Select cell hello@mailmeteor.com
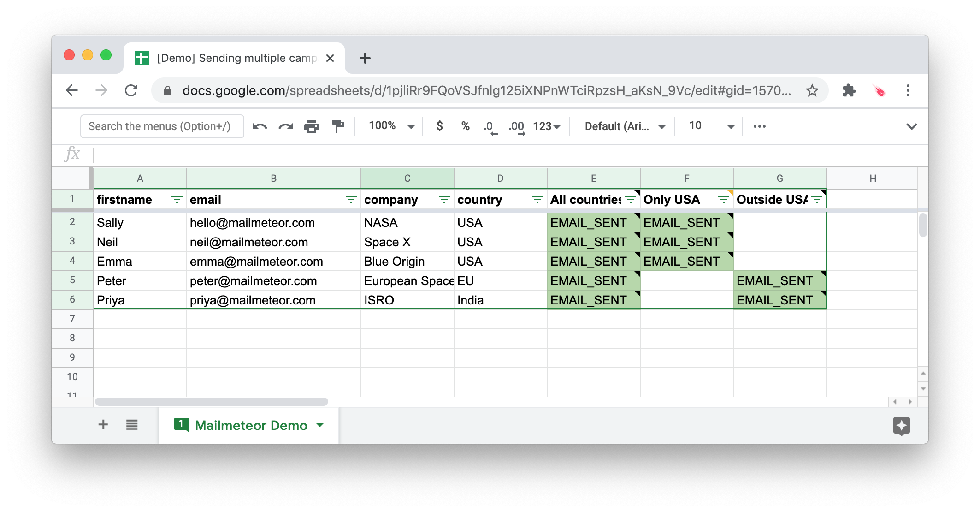The width and height of the screenshot is (980, 512). point(274,223)
